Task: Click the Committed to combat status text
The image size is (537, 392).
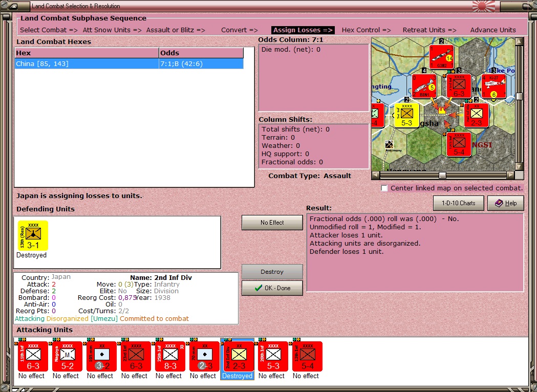Action: coord(154,319)
